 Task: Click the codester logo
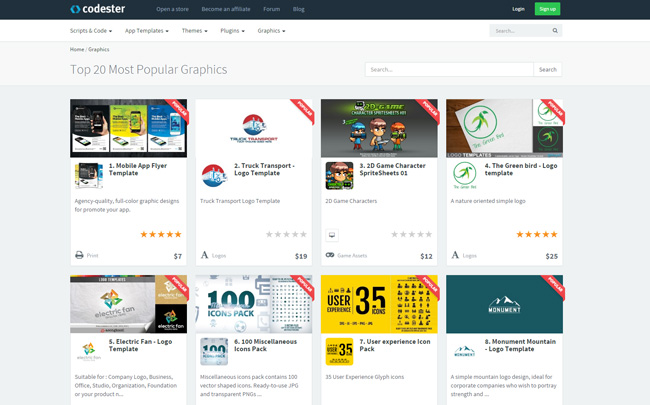97,9
